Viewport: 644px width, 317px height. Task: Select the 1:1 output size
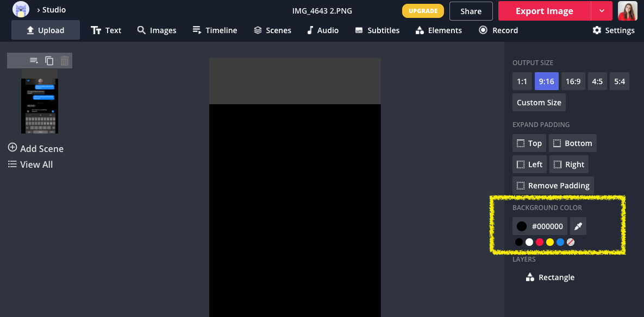522,81
